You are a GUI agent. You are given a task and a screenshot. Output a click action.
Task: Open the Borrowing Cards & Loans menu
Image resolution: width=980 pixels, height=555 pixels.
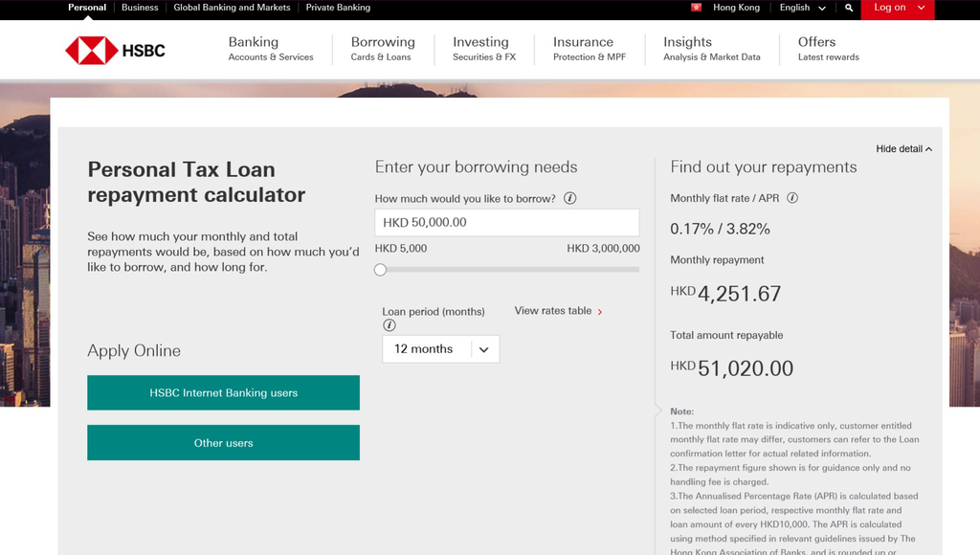pyautogui.click(x=383, y=49)
